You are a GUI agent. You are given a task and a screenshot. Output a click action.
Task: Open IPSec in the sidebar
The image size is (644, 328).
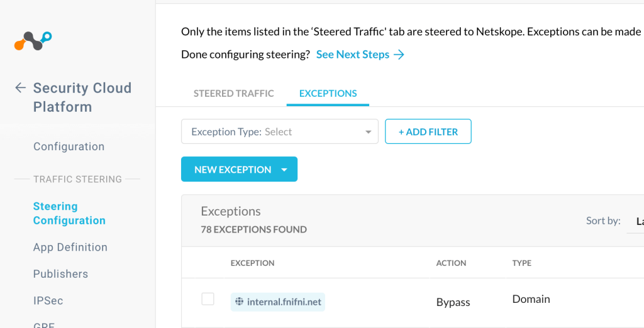pyautogui.click(x=48, y=300)
